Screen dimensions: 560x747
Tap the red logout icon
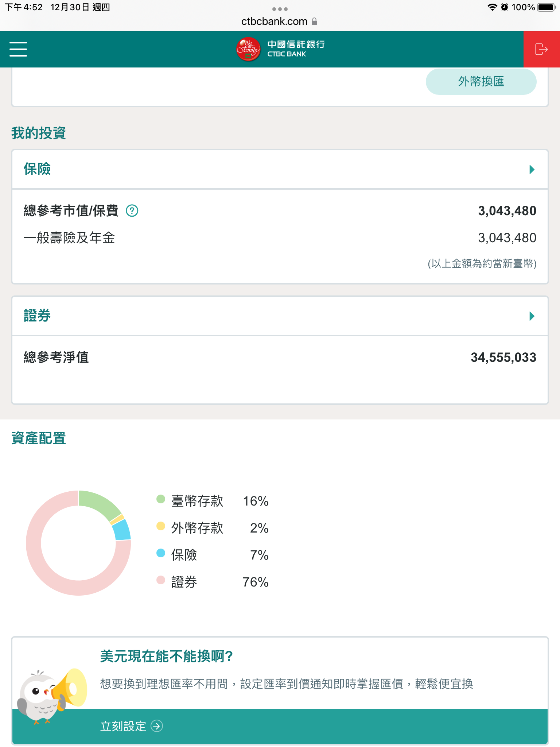(541, 49)
